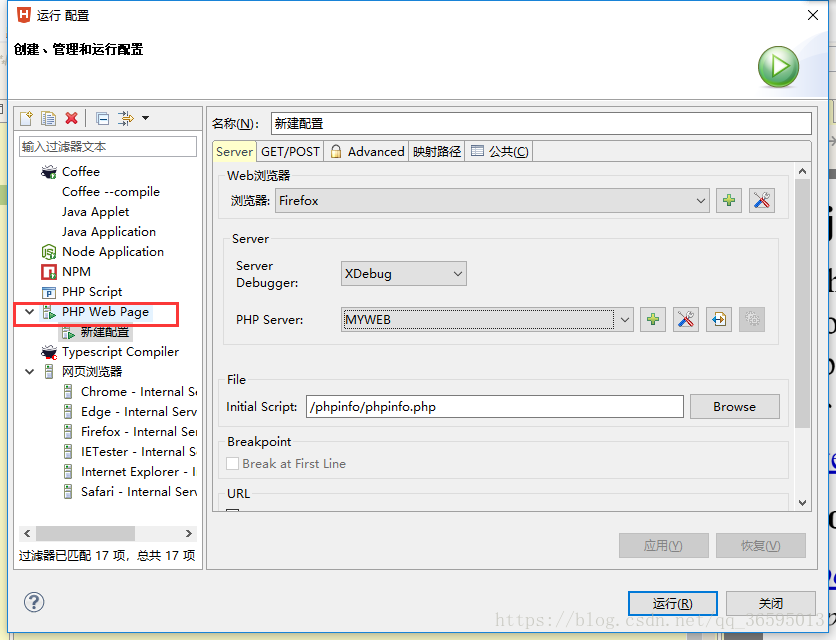Switch to the Server tab
The height and width of the screenshot is (640, 836).
pos(235,152)
